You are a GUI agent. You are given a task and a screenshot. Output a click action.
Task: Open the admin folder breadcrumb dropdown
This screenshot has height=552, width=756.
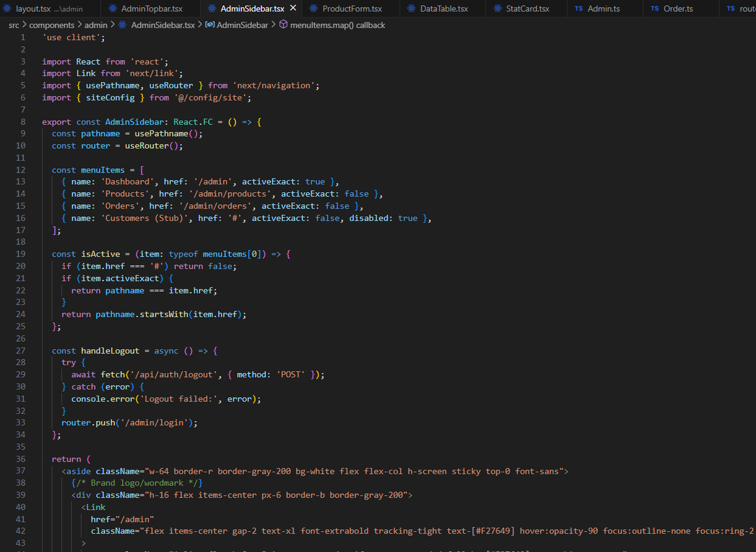[x=96, y=25]
